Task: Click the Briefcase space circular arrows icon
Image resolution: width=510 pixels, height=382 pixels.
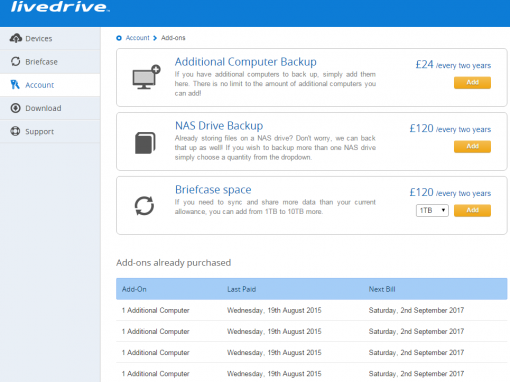Action: [144, 205]
